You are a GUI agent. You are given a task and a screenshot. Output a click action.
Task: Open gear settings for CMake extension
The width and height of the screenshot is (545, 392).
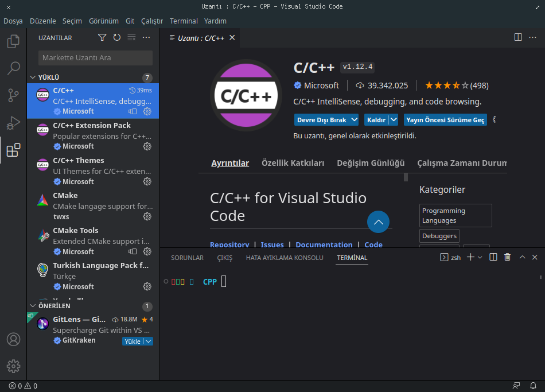147,217
